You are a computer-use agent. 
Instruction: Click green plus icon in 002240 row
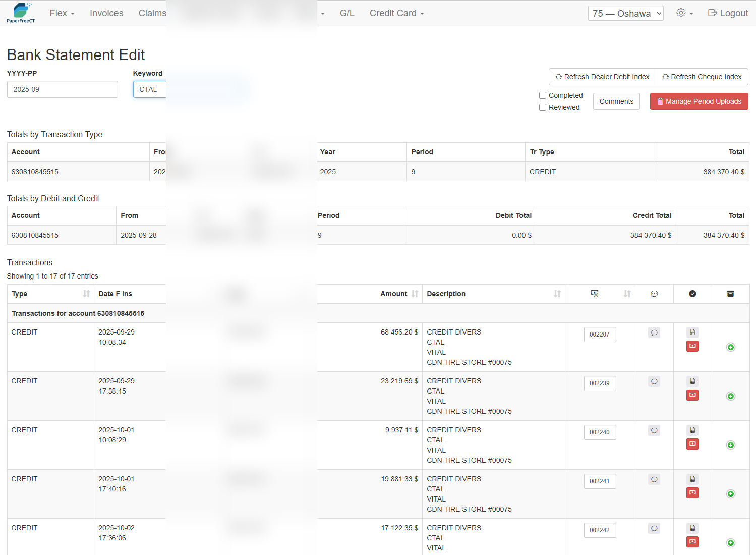coord(730,445)
